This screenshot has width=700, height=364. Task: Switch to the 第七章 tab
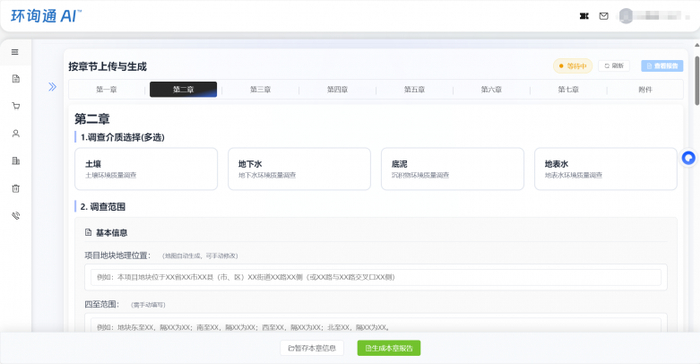[568, 89]
